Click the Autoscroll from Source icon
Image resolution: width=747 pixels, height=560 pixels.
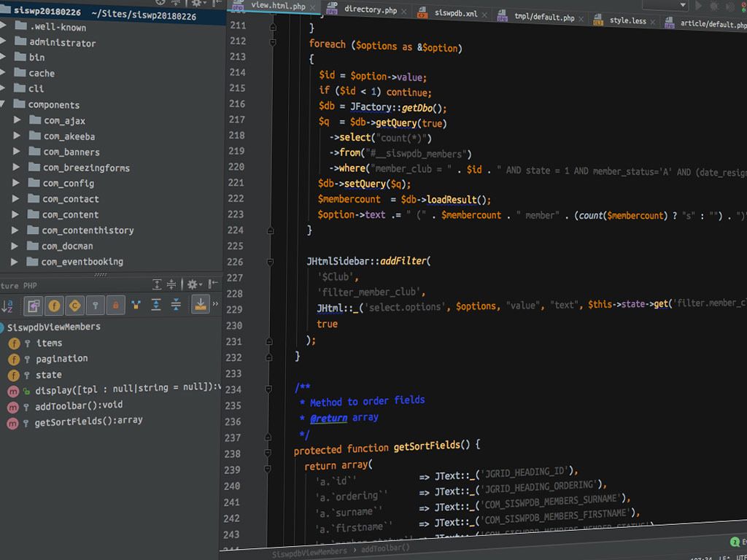(x=200, y=304)
